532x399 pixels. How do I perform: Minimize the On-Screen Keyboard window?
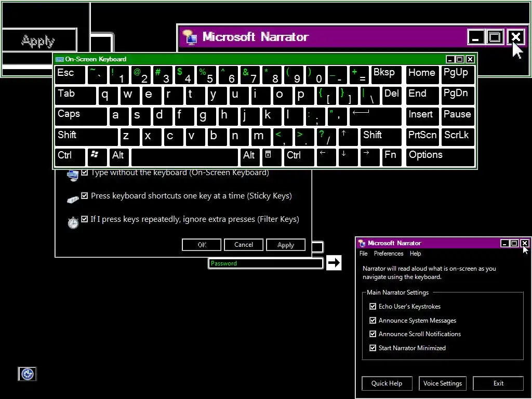(x=450, y=59)
